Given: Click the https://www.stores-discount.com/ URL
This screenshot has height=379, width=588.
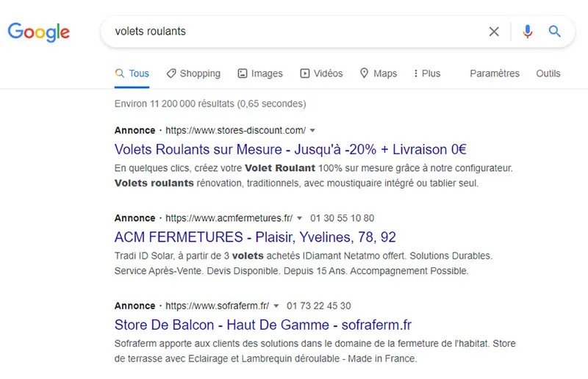Looking at the screenshot, I should click(x=235, y=131).
